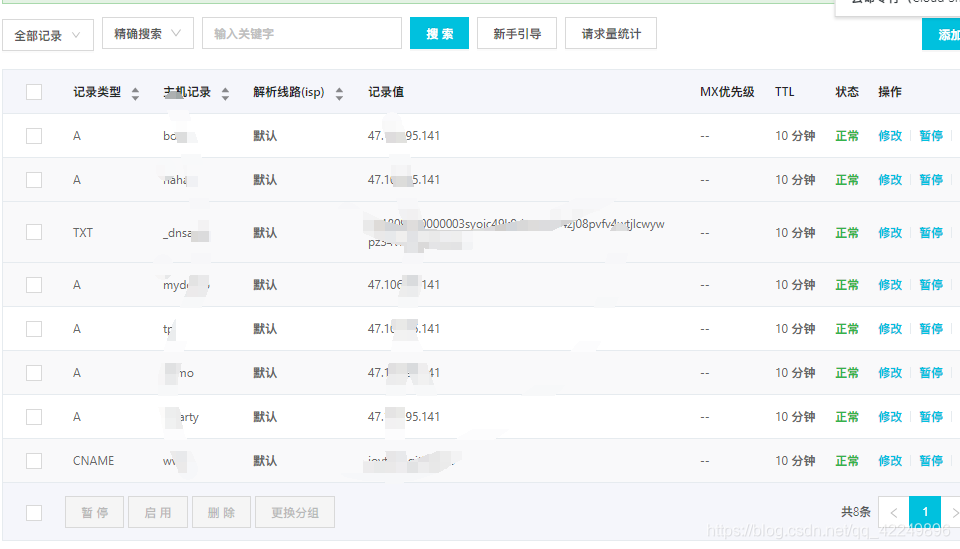Click 暂停 for the CNAME record

[931, 460]
